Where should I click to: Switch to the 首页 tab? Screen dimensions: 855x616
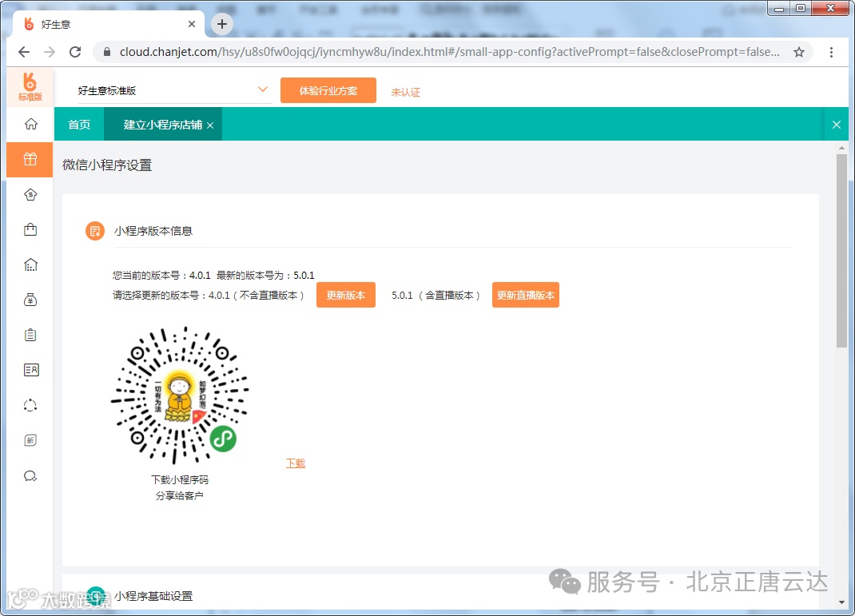(x=79, y=125)
